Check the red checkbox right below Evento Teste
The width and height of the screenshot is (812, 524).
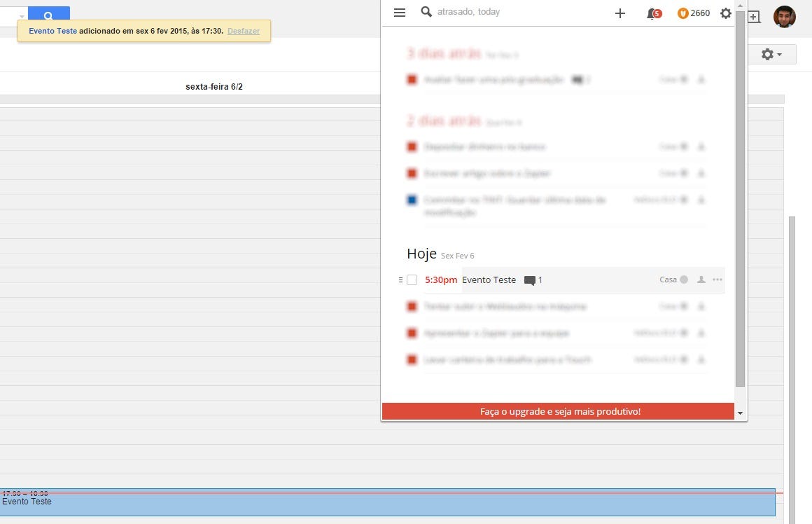[412, 306]
